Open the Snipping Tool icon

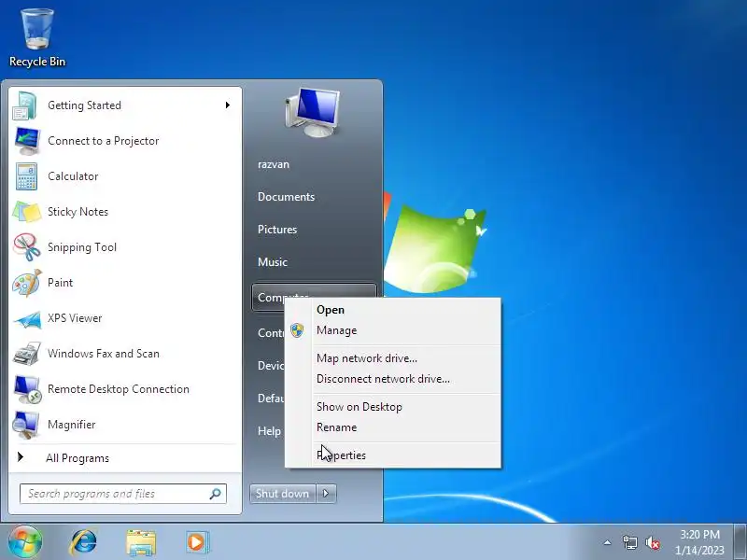[27, 247]
